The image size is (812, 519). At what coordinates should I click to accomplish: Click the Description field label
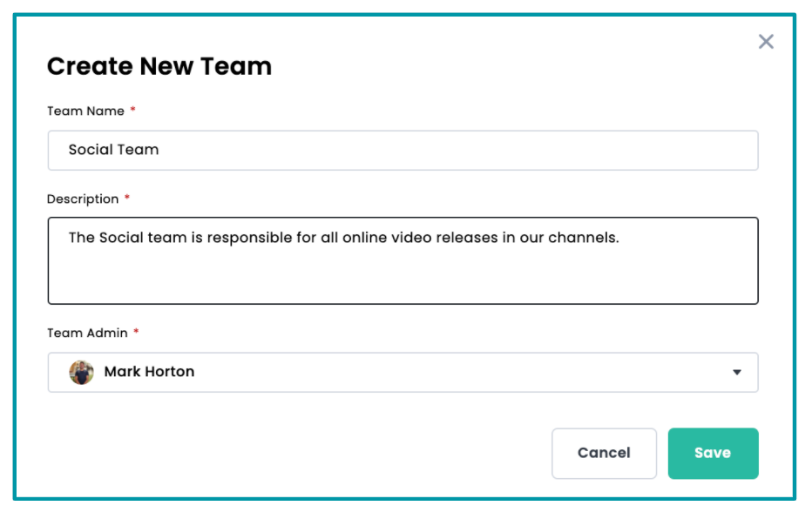[x=83, y=199]
